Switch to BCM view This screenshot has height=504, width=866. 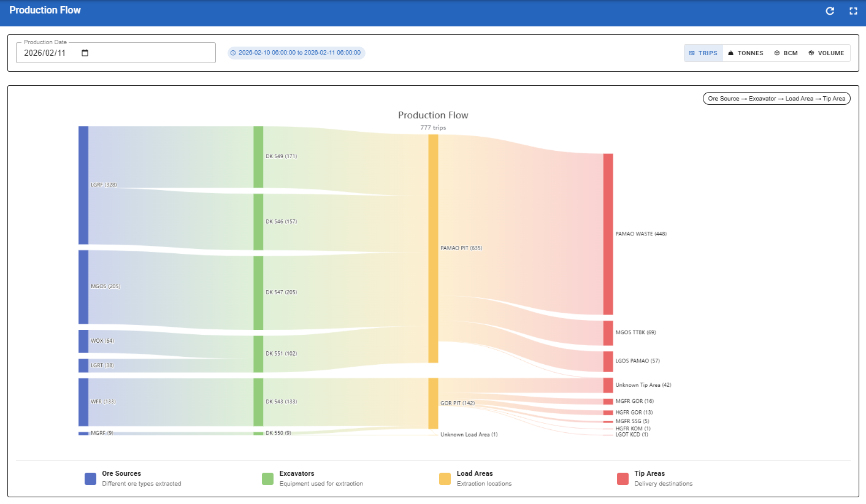pyautogui.click(x=786, y=53)
